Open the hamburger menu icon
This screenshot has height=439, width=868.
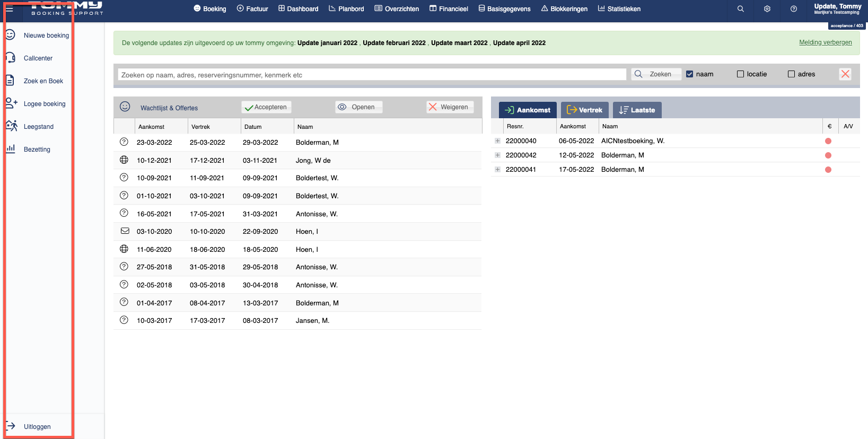[9, 9]
